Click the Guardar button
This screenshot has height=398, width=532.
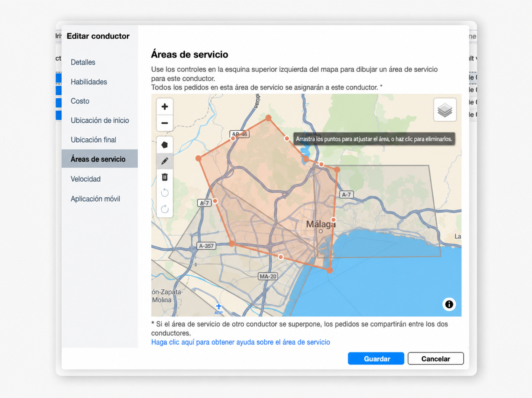pyautogui.click(x=376, y=359)
